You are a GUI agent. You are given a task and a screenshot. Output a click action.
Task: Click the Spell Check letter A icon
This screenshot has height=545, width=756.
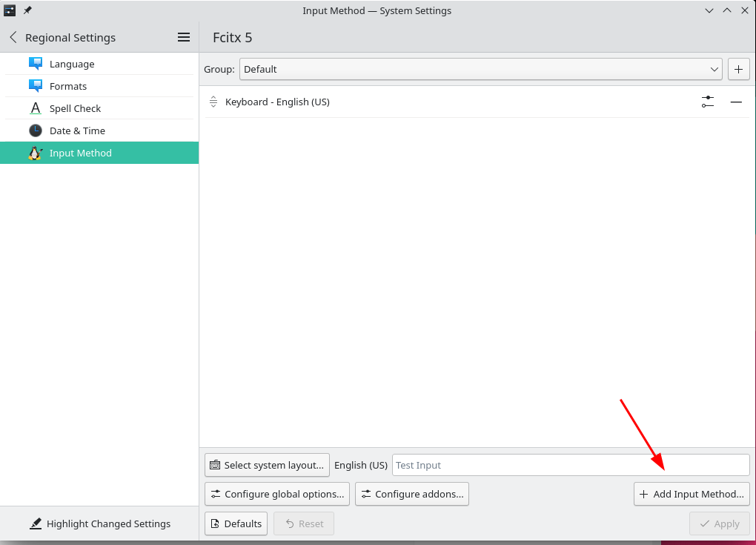point(36,108)
